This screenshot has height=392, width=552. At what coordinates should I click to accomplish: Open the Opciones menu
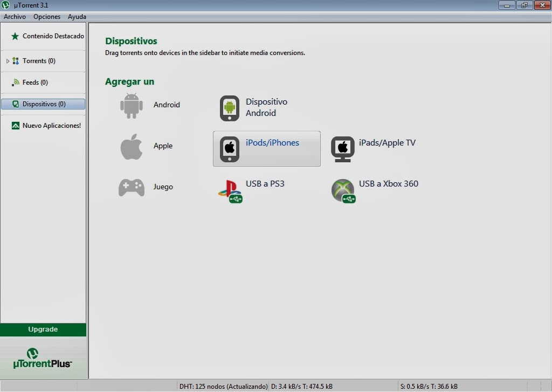tap(47, 17)
